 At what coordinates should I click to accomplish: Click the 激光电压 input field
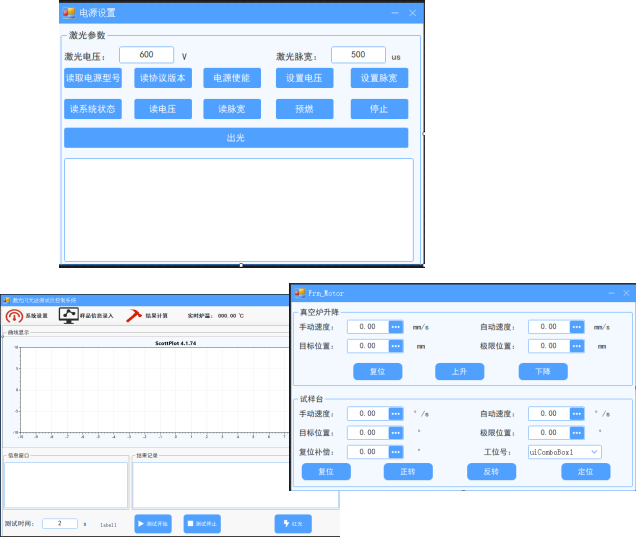coord(146,55)
